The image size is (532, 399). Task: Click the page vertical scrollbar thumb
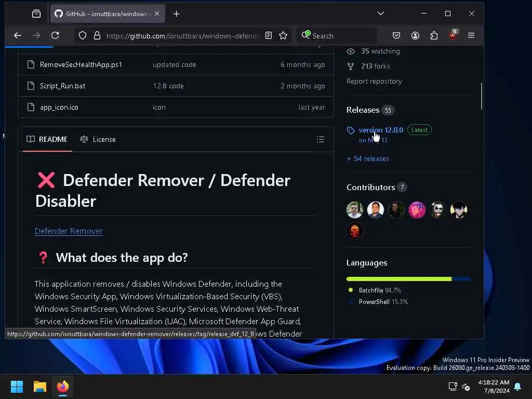482,96
